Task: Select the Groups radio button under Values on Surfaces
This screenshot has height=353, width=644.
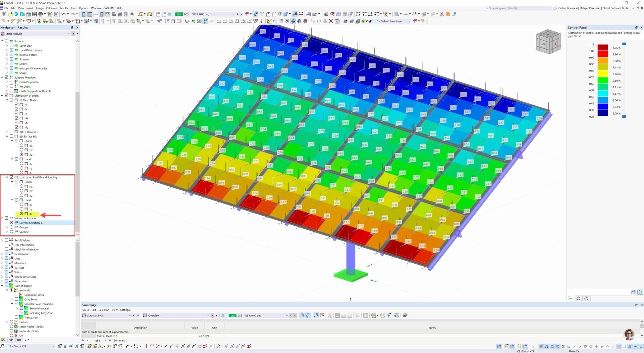Action: (x=11, y=227)
